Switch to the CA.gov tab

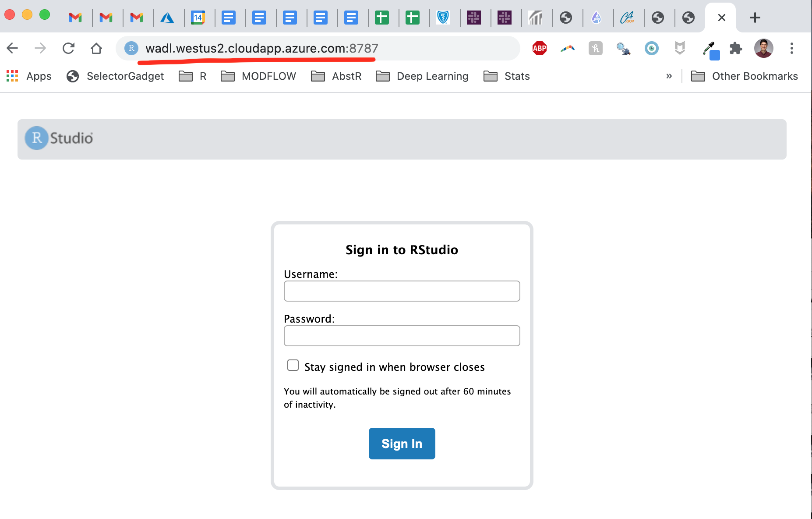pyautogui.click(x=627, y=18)
